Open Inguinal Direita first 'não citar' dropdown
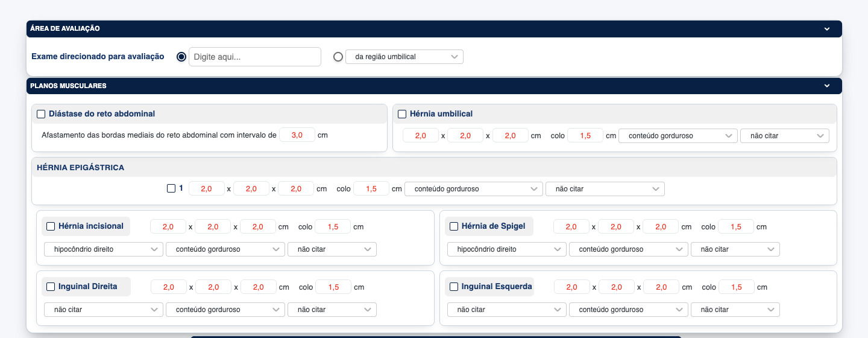The height and width of the screenshot is (338, 868). coord(103,310)
